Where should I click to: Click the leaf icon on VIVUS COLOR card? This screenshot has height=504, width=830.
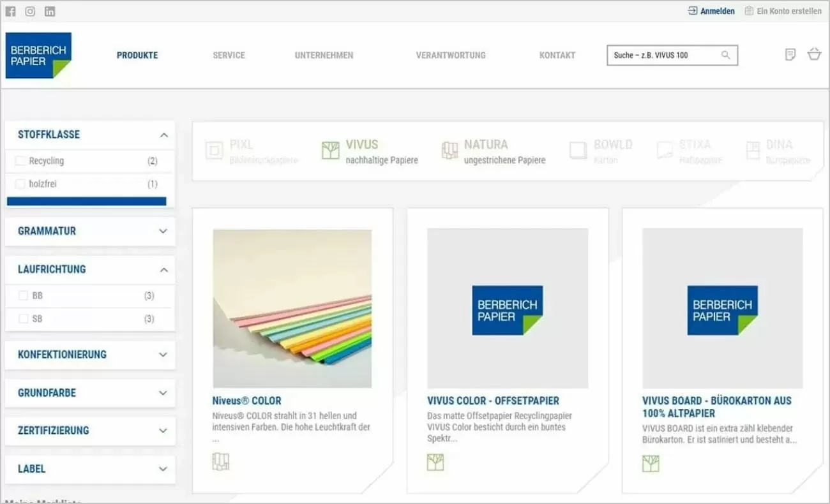[437, 461]
